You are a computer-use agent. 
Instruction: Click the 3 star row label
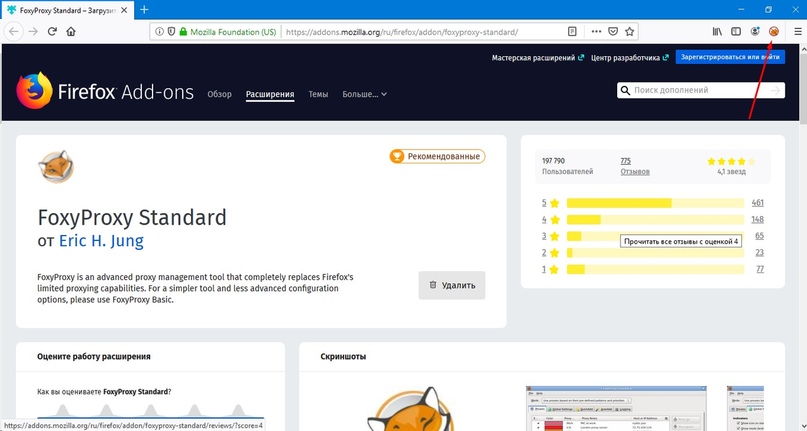550,236
